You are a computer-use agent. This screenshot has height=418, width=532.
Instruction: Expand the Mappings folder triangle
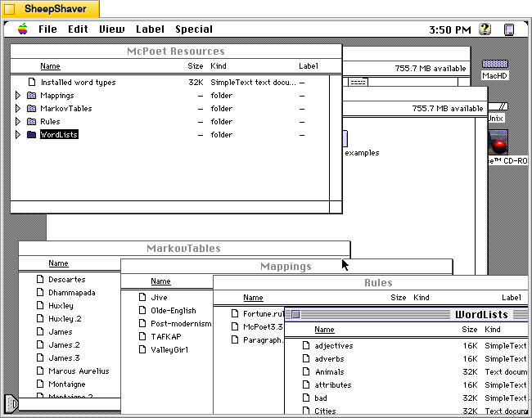18,96
